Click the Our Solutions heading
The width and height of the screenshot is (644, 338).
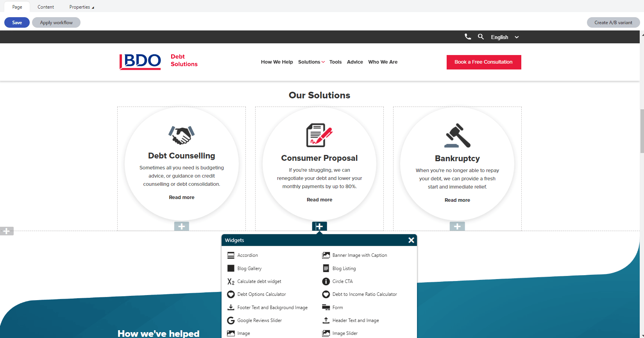(x=319, y=95)
